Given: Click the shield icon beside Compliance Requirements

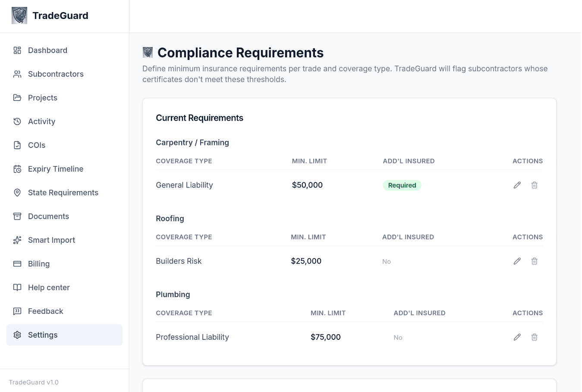Looking at the screenshot, I should pos(148,53).
